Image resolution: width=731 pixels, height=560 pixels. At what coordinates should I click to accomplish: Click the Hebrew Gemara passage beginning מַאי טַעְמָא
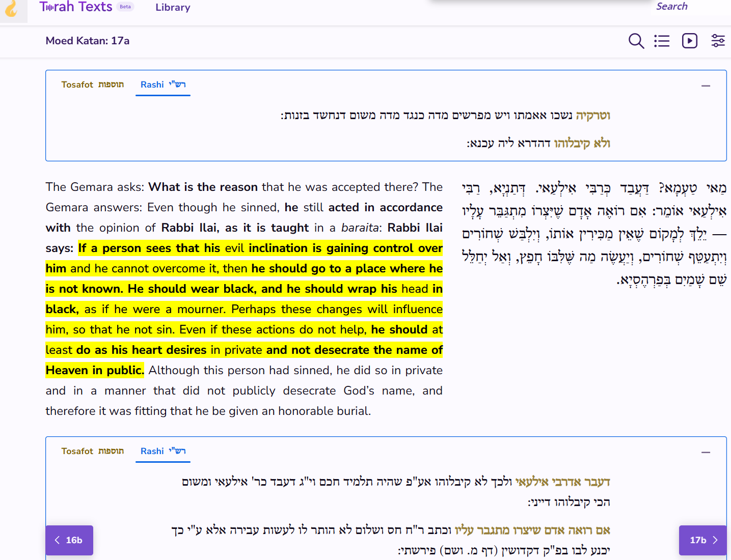[594, 234]
